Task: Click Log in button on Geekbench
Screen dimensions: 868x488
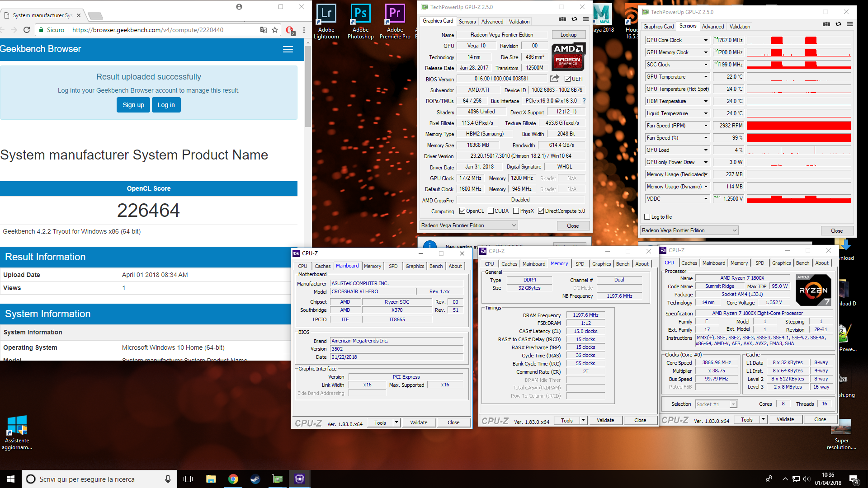Action: click(166, 105)
